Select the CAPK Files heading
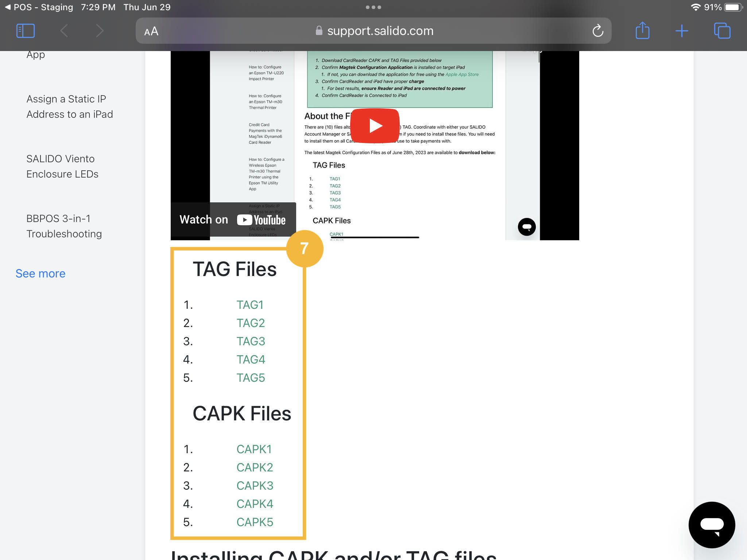 [242, 413]
